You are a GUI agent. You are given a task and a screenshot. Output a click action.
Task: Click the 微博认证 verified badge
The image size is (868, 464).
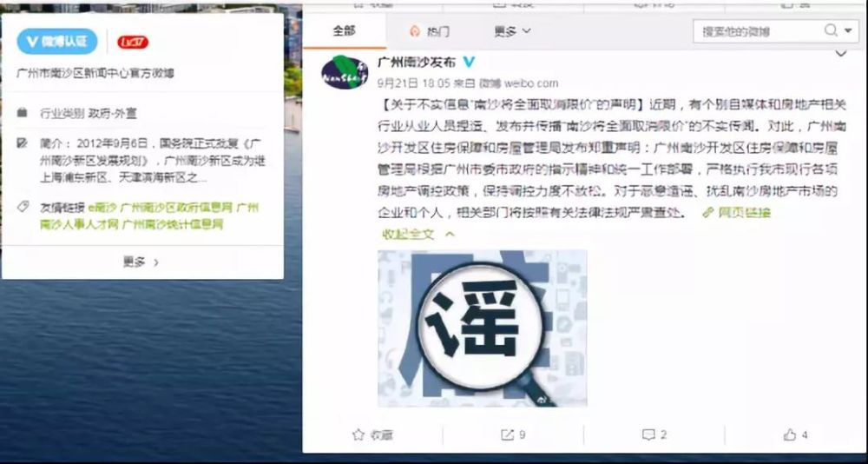tap(57, 42)
